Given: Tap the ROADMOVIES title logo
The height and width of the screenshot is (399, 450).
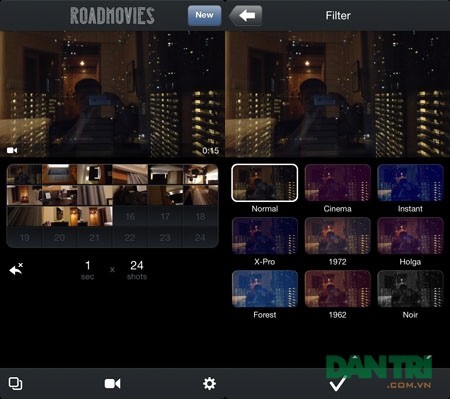Looking at the screenshot, I should click(x=112, y=15).
